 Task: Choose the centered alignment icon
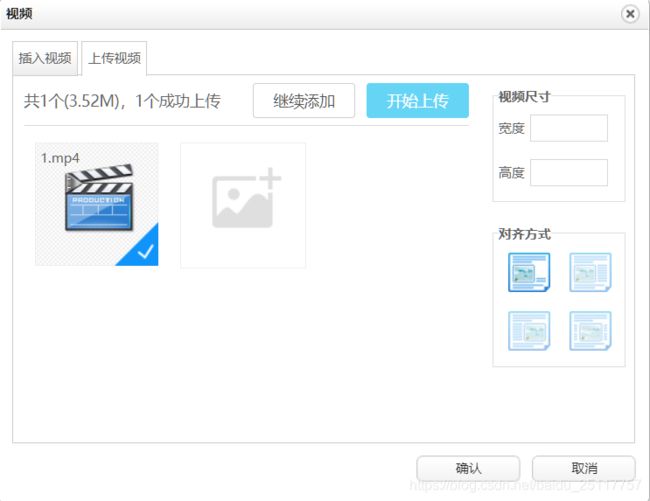590,331
